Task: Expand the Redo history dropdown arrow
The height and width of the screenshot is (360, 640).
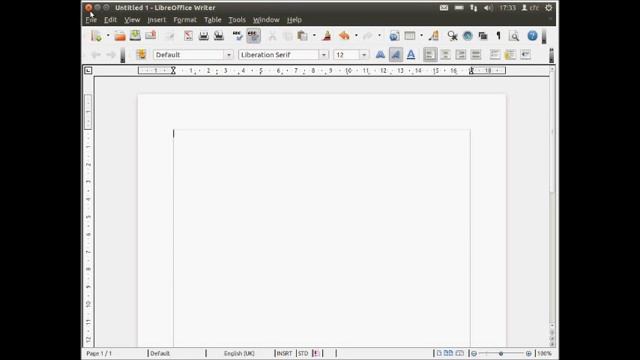Action: [x=379, y=36]
